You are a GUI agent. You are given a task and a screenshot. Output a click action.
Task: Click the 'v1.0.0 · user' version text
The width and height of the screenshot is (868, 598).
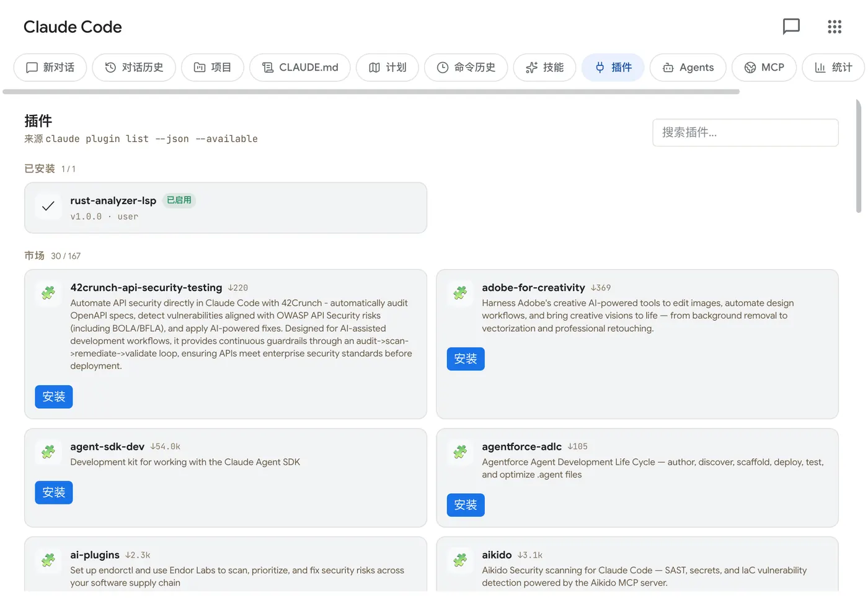[104, 217]
